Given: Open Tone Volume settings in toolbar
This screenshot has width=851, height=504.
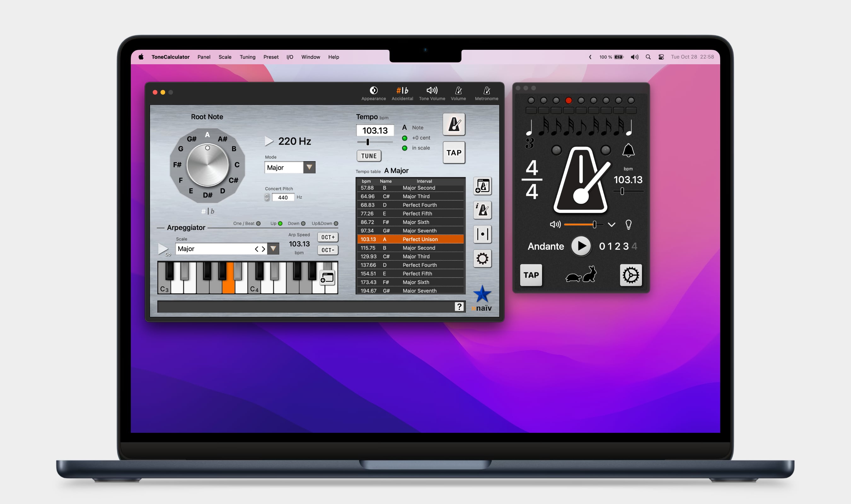Looking at the screenshot, I should coord(432,90).
